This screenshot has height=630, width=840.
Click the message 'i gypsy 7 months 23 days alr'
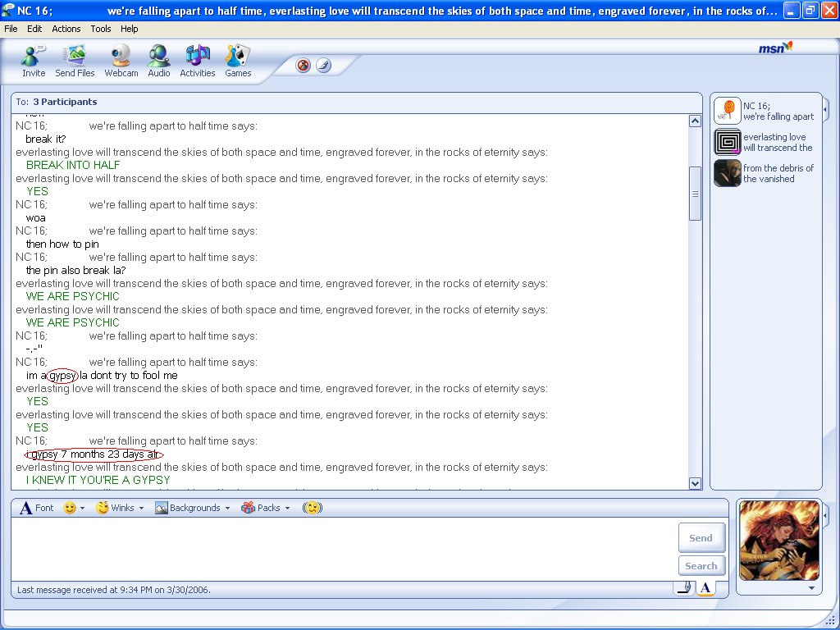point(94,454)
